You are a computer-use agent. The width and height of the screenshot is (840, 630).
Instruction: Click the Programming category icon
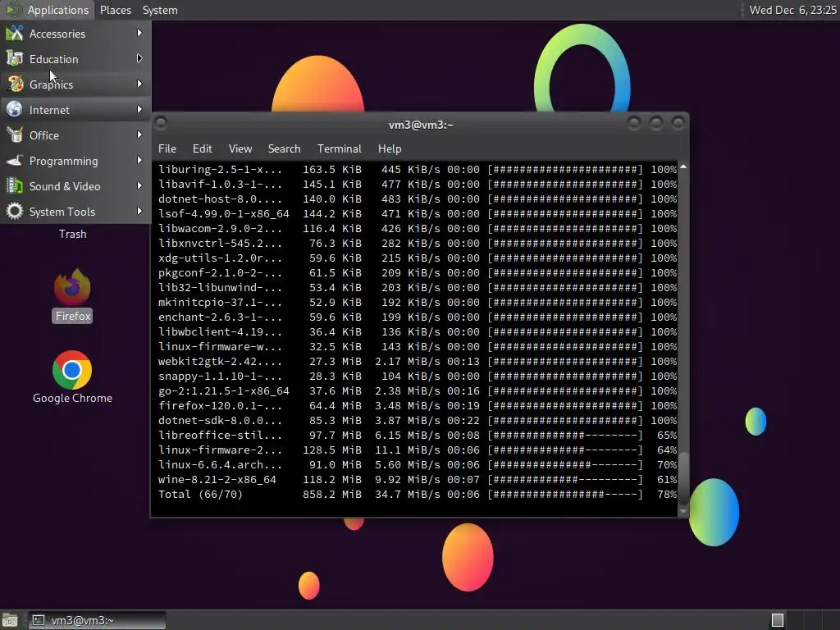coord(15,160)
